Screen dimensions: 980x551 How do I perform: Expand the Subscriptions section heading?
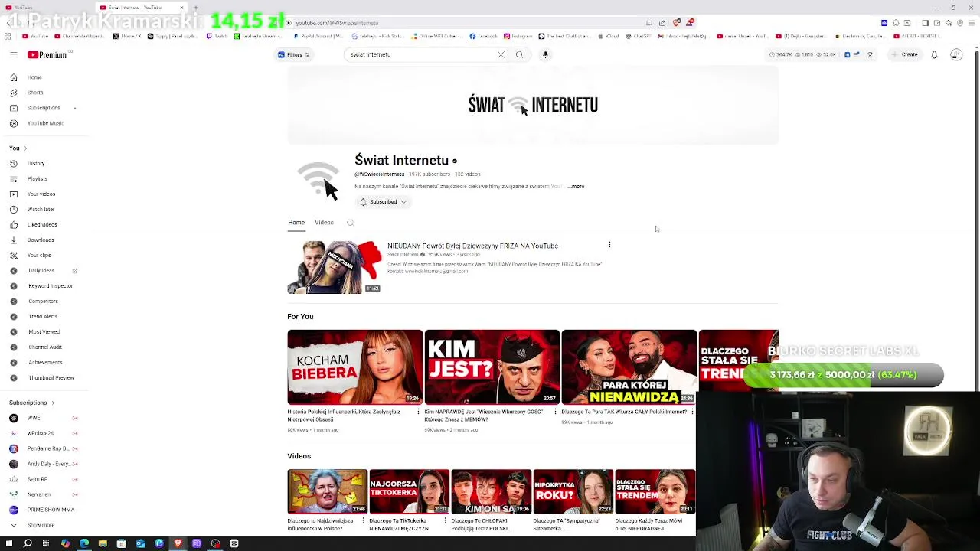[x=31, y=403]
